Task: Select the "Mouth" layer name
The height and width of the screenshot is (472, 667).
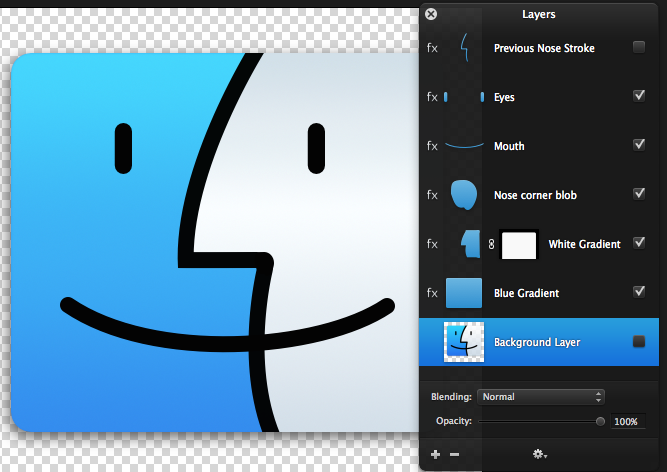Action: coord(509,146)
